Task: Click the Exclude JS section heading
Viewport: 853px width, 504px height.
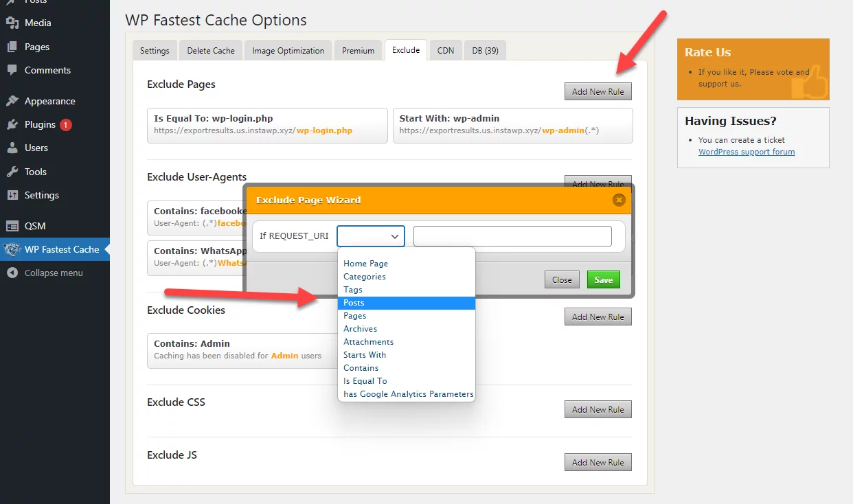Action: pyautogui.click(x=172, y=455)
